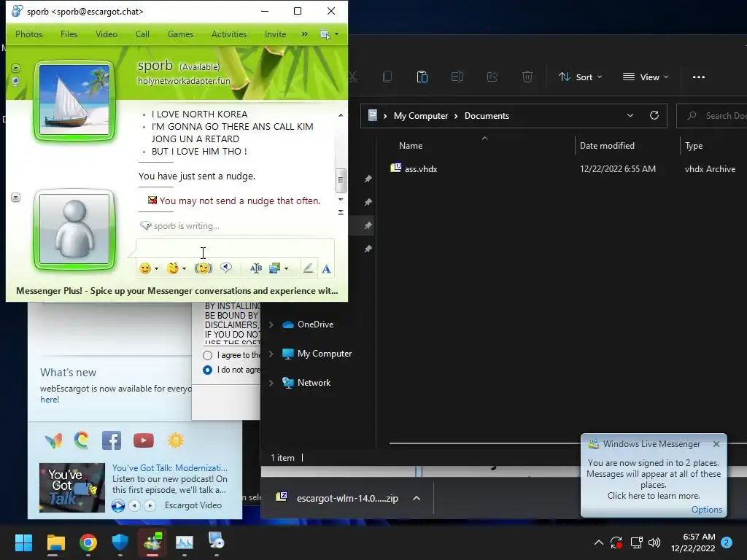The image size is (747, 560).
Task: Open File Explorer from the taskbar
Action: (55, 542)
